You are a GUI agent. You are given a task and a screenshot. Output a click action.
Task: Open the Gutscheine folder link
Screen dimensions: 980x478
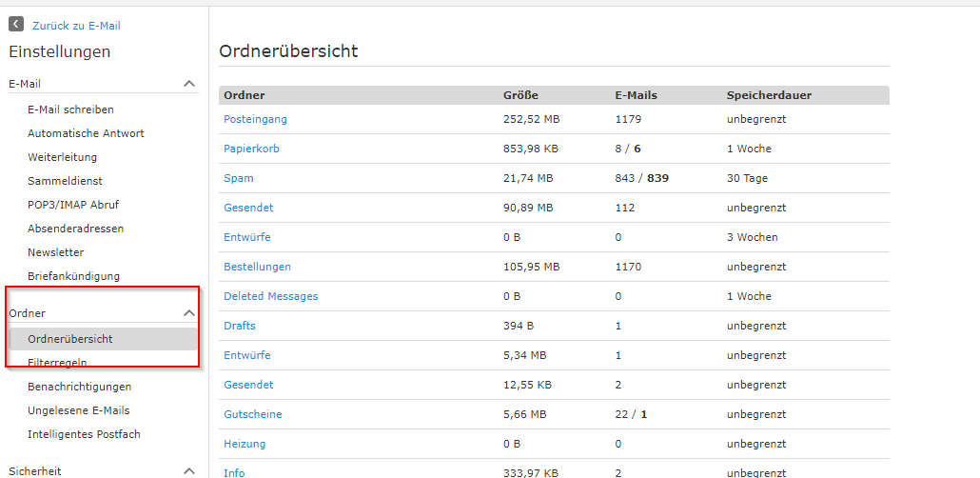[x=252, y=414]
